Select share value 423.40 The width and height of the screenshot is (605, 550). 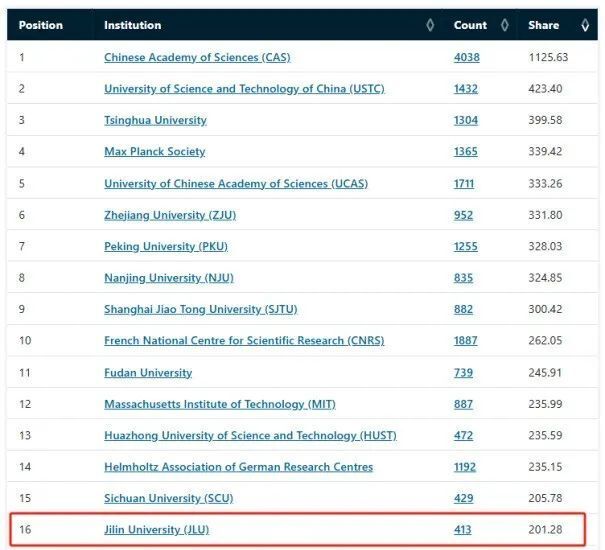545,89
